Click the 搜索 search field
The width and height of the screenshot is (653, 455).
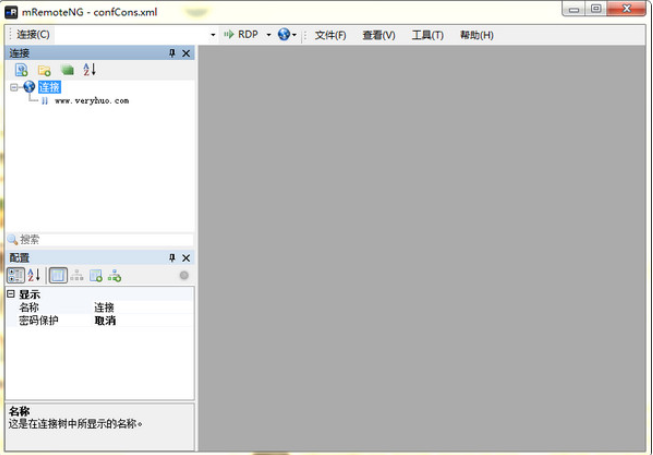point(100,240)
